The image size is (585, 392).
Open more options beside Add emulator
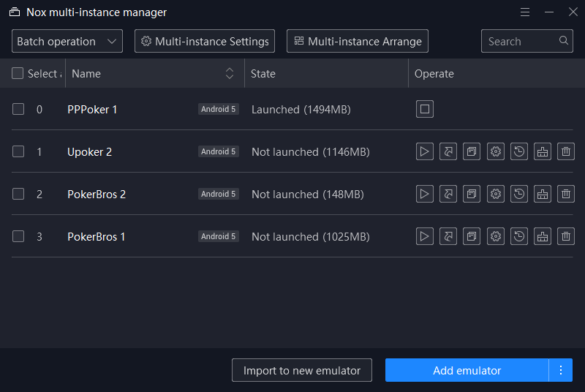tap(561, 371)
